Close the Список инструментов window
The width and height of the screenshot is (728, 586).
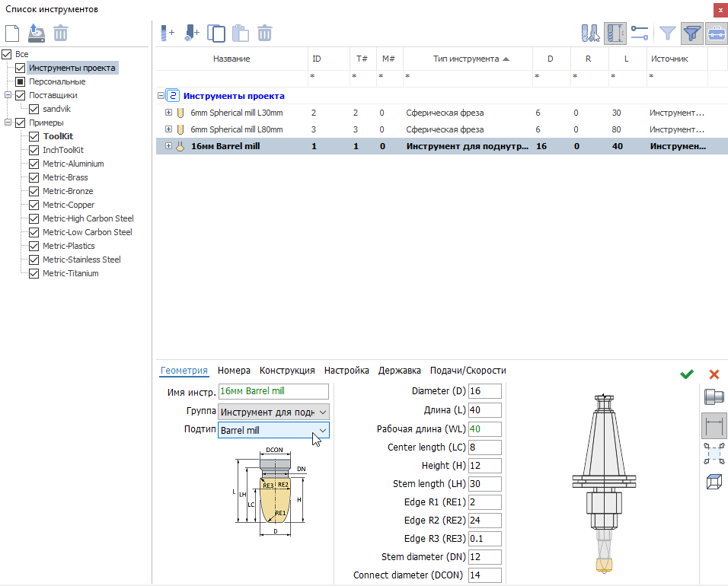pyautogui.click(x=720, y=10)
